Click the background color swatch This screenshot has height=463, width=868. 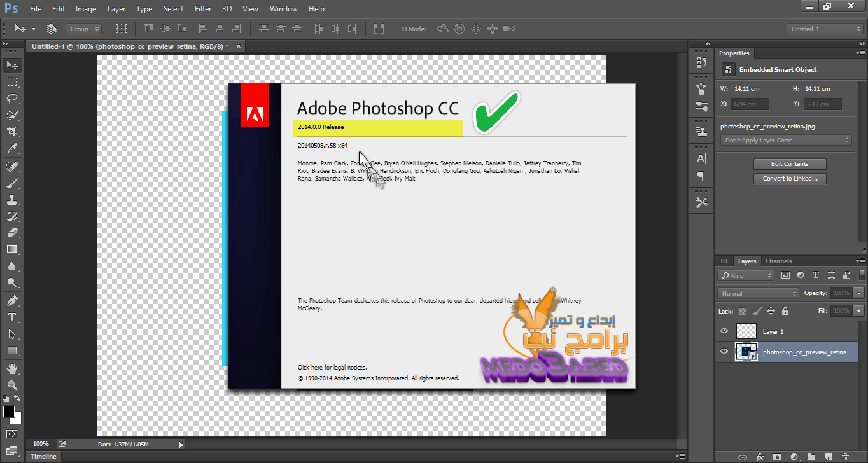tap(17, 419)
